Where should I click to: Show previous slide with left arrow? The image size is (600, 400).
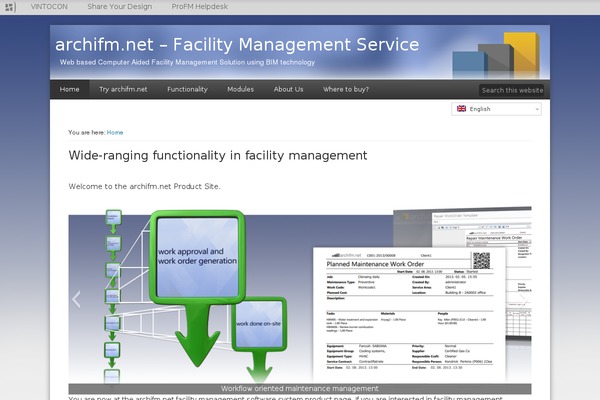(x=77, y=299)
